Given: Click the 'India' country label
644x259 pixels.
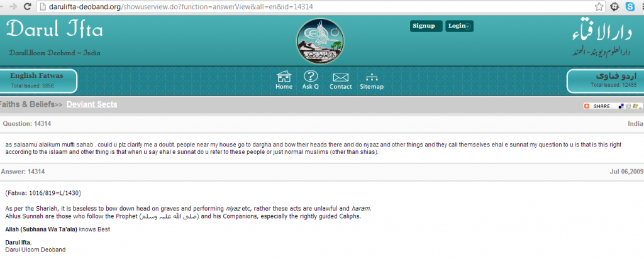Looking at the screenshot, I should click(635, 124).
